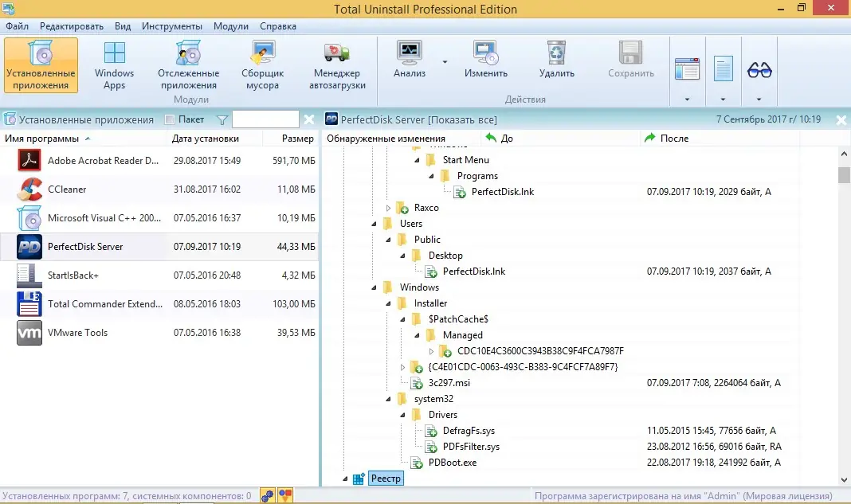Open the Вид menu

(123, 26)
